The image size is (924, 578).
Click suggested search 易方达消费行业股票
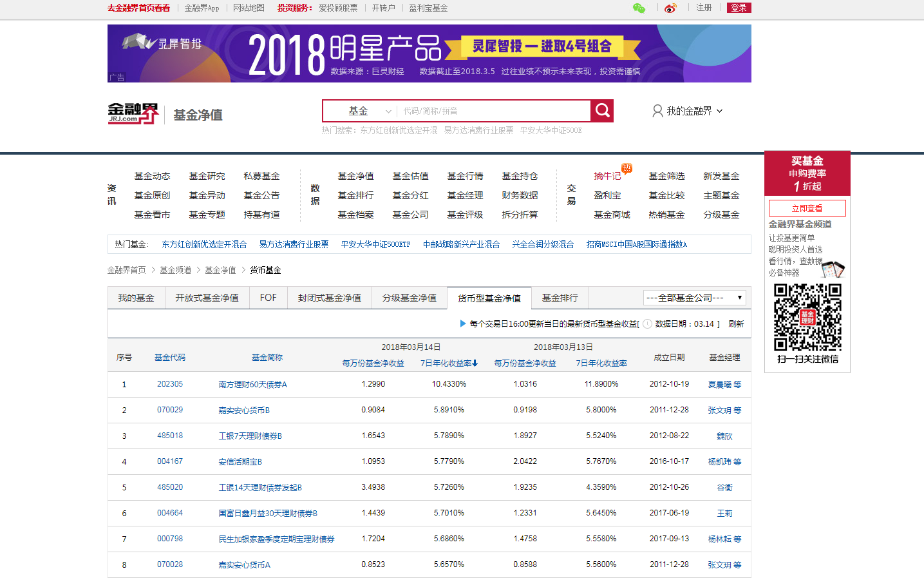478,130
